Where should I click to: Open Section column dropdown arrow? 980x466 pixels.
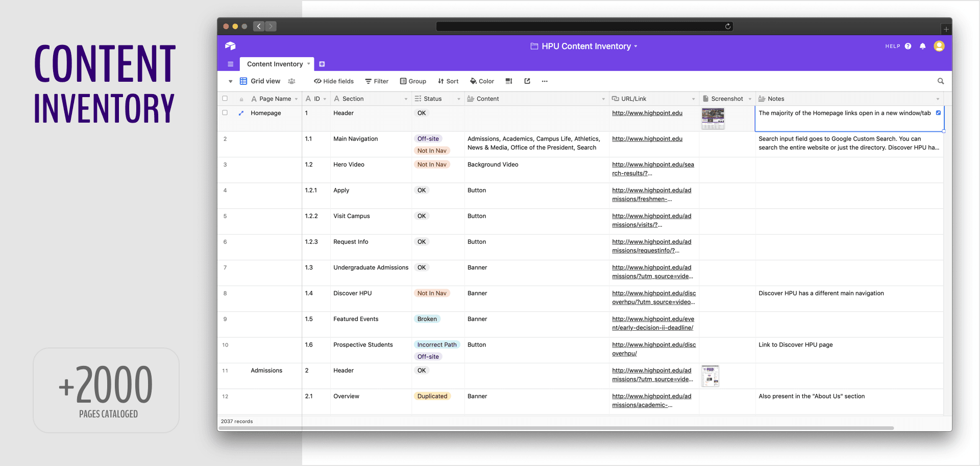(406, 99)
